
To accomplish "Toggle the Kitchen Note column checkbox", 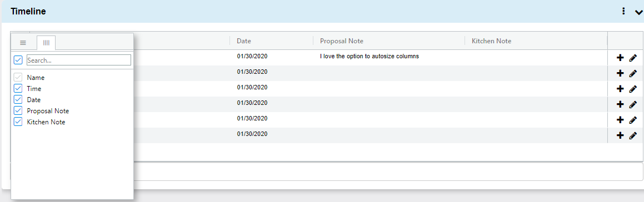I will [18, 122].
